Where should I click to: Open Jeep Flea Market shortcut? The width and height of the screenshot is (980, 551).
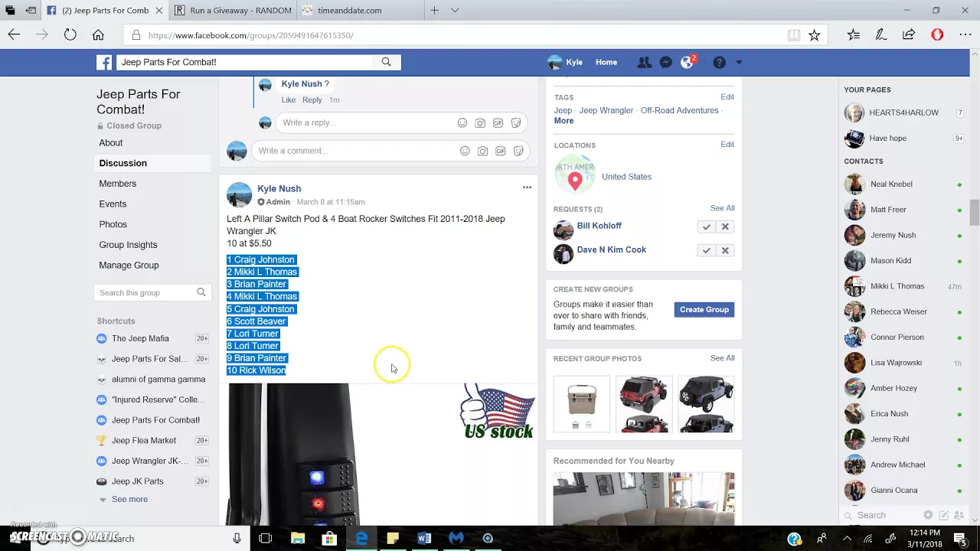(144, 441)
